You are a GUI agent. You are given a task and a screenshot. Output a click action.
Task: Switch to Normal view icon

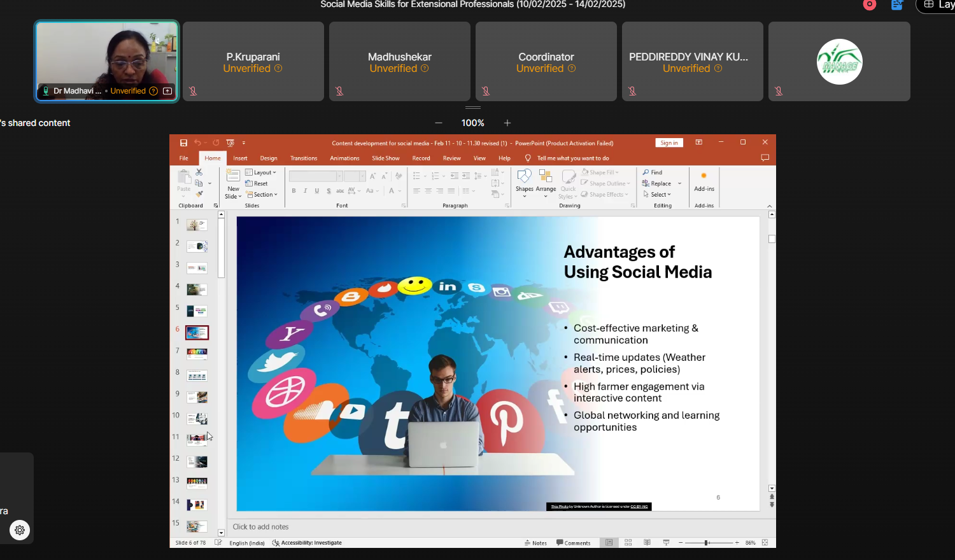tap(609, 543)
